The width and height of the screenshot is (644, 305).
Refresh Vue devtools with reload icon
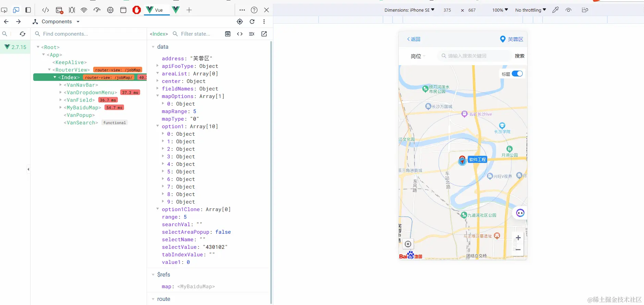[252, 22]
